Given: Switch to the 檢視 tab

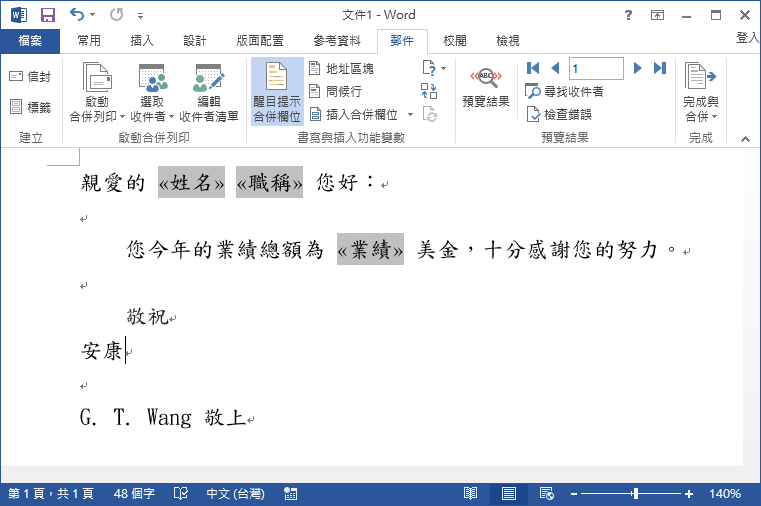Looking at the screenshot, I should coord(508,41).
